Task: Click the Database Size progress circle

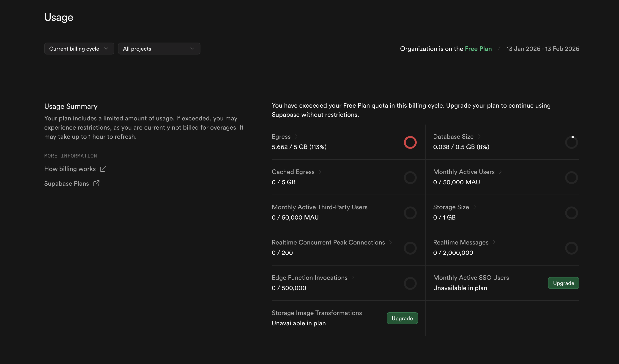Action: pyautogui.click(x=572, y=142)
